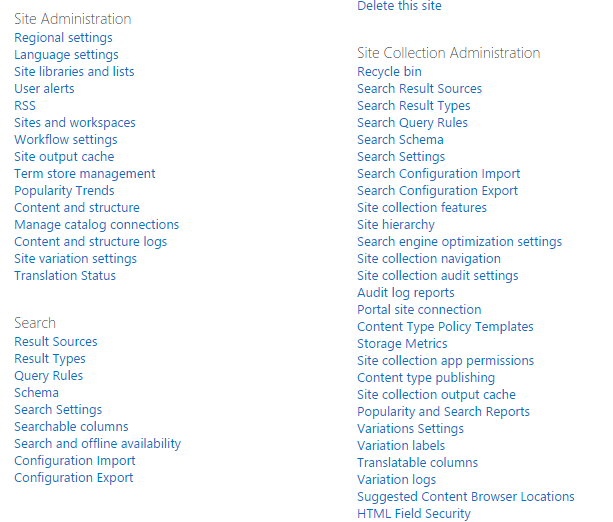This screenshot has width=613, height=522.
Task: Open Searchable columns under Search
Action: click(x=71, y=427)
